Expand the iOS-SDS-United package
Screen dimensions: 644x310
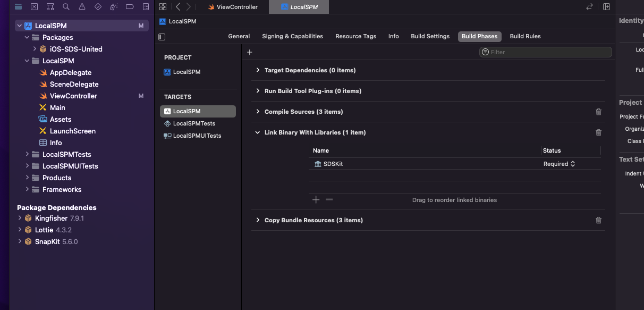point(35,49)
